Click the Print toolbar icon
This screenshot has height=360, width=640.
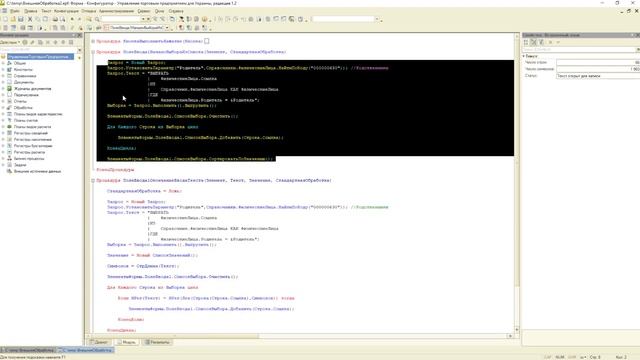55,19
